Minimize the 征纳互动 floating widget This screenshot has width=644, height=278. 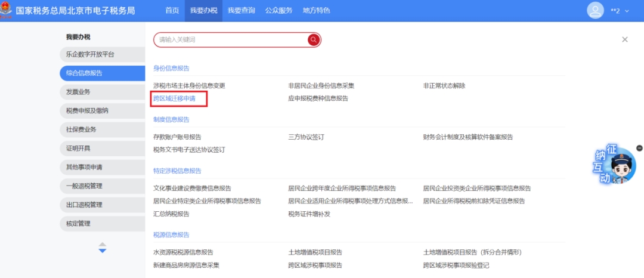640,148
